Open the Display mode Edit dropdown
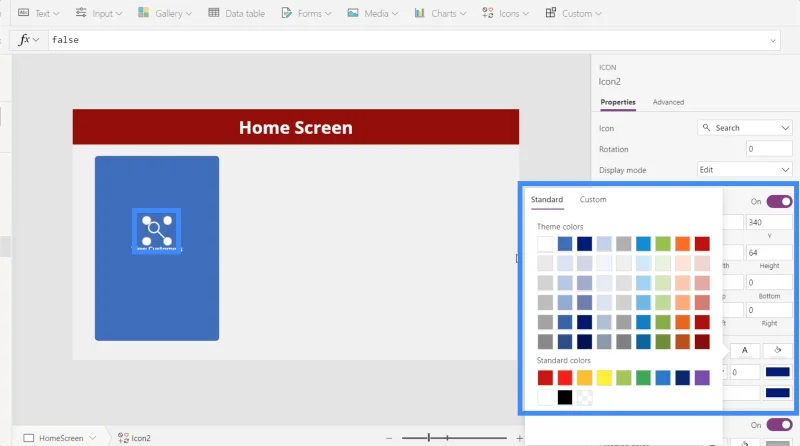 [745, 170]
